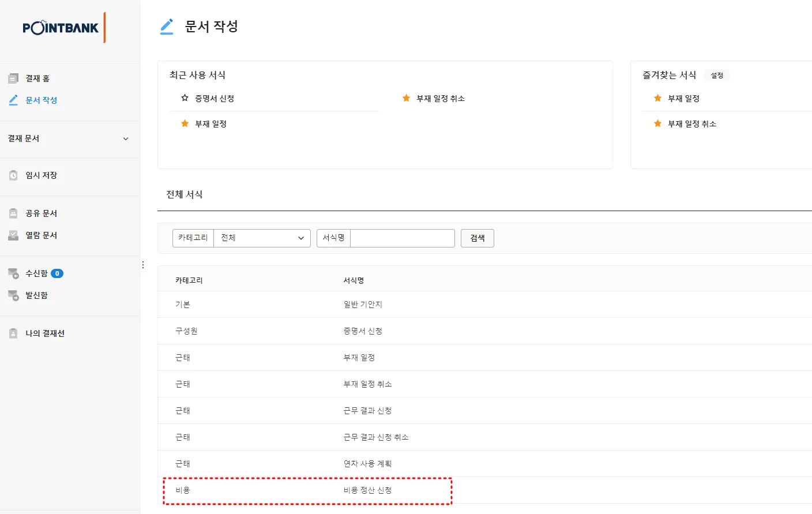Screen dimensions: 812x514
Task: Click the 검색 button
Action: pyautogui.click(x=478, y=238)
